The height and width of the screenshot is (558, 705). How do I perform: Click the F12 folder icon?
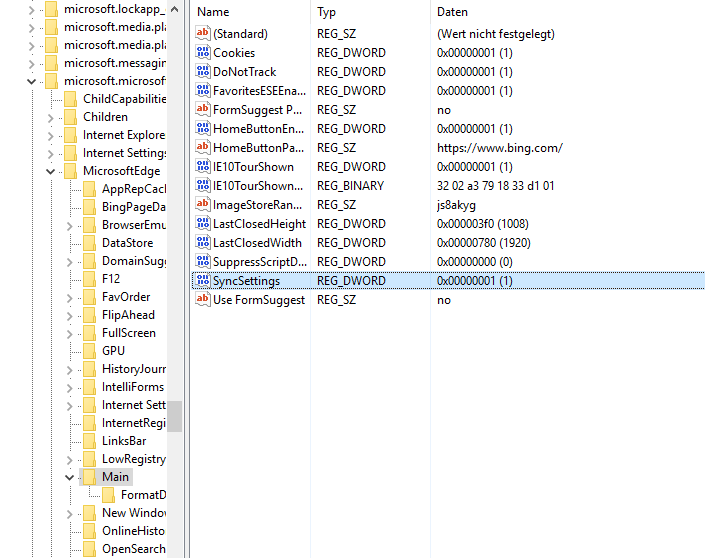point(89,279)
